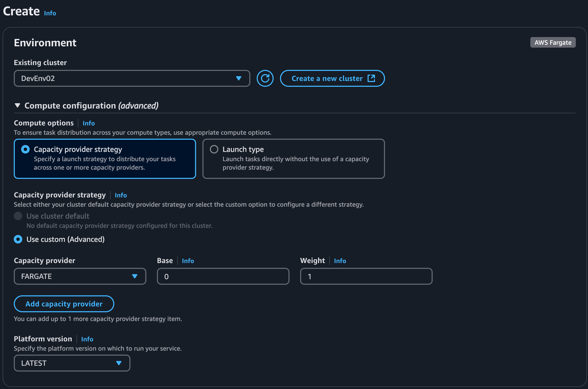Collapse Compute configuration (advanced) section
This screenshot has width=588, height=389.
pyautogui.click(x=17, y=106)
